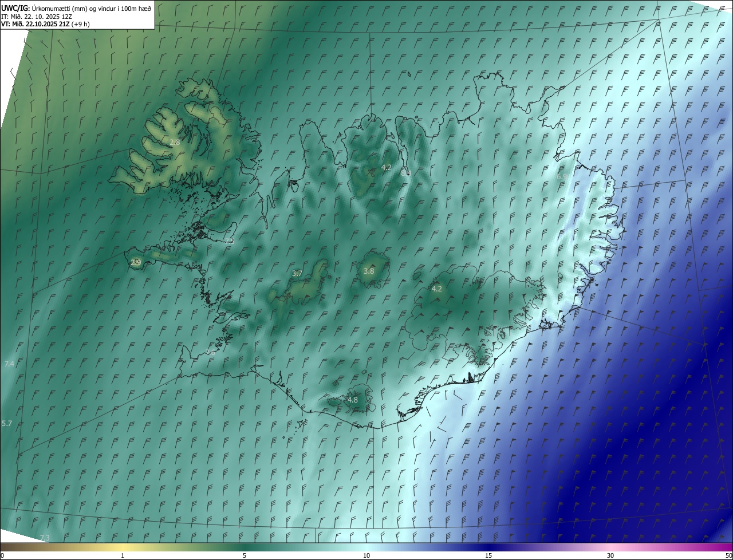Click the 5.7 value at the western edge
733x560 pixels.
(7, 423)
